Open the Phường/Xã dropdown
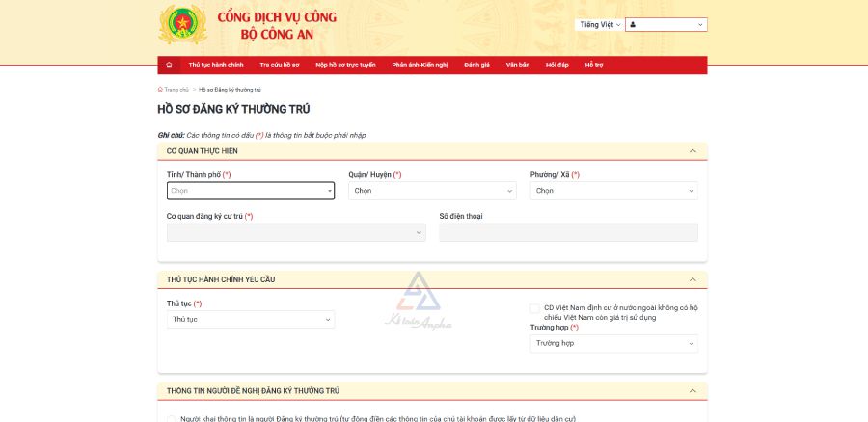 [x=613, y=191]
